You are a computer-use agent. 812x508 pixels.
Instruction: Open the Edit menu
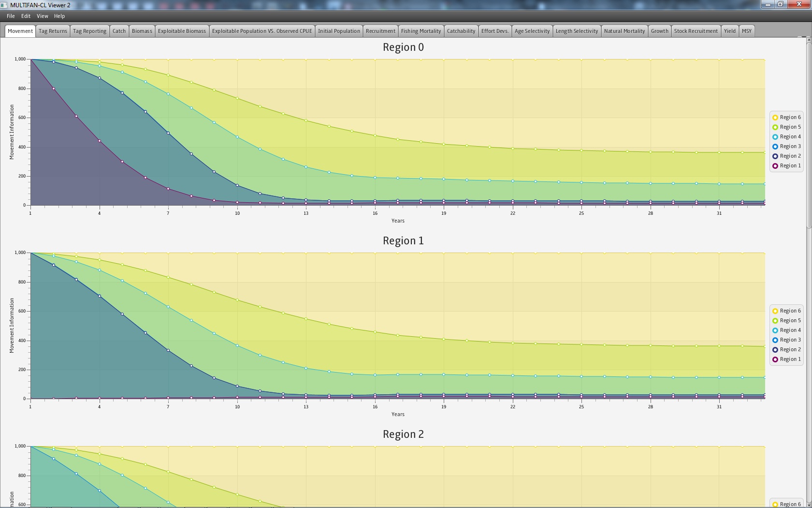26,16
